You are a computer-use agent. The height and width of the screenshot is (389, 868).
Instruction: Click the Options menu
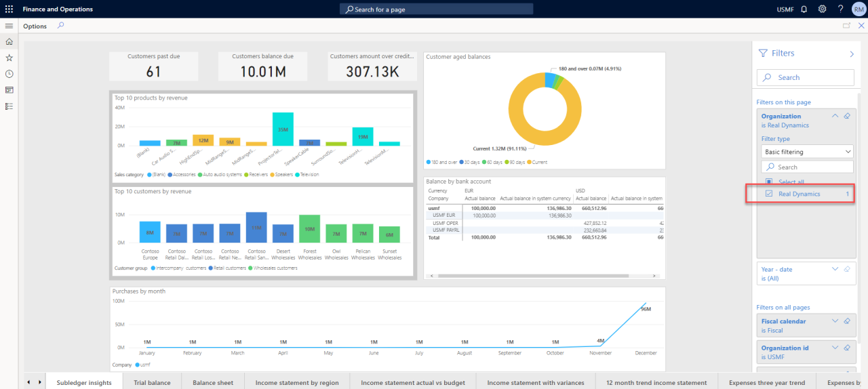(x=35, y=26)
